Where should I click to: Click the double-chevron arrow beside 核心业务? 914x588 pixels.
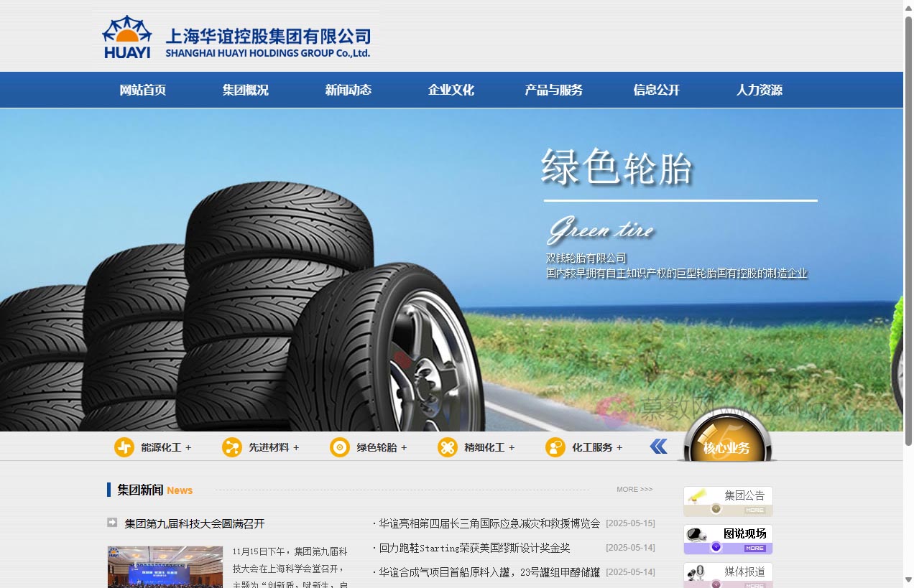(657, 446)
